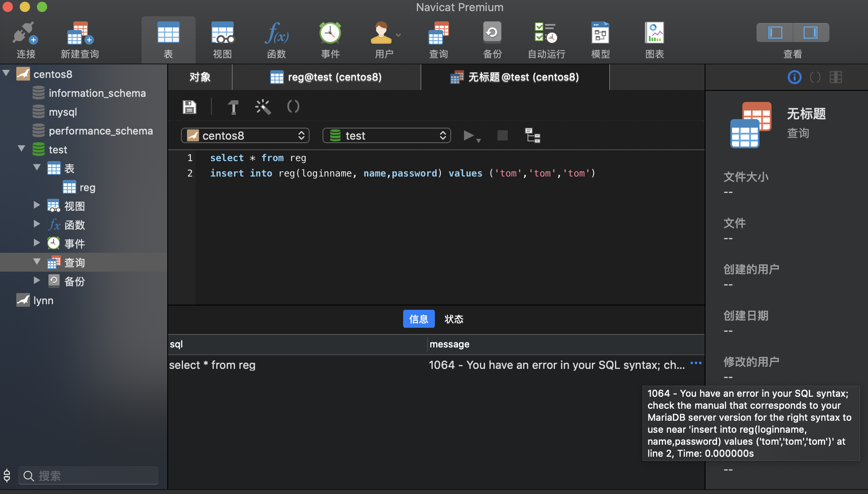Collapse the Queries (查询) tree node
The width and height of the screenshot is (868, 494).
(37, 262)
